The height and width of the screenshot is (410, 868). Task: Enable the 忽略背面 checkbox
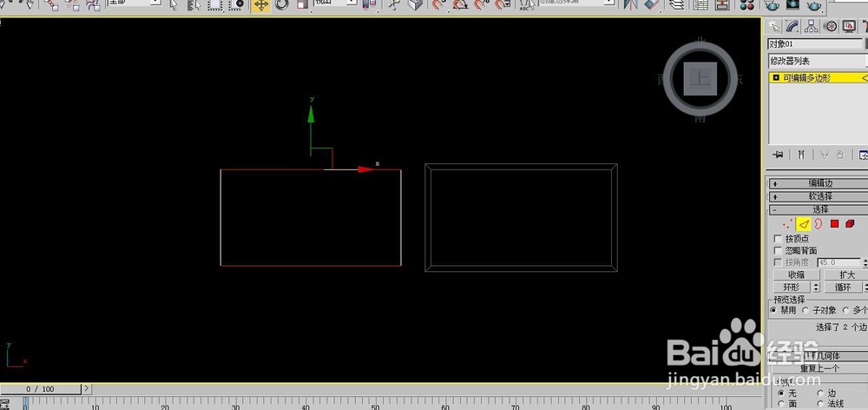pyautogui.click(x=778, y=250)
